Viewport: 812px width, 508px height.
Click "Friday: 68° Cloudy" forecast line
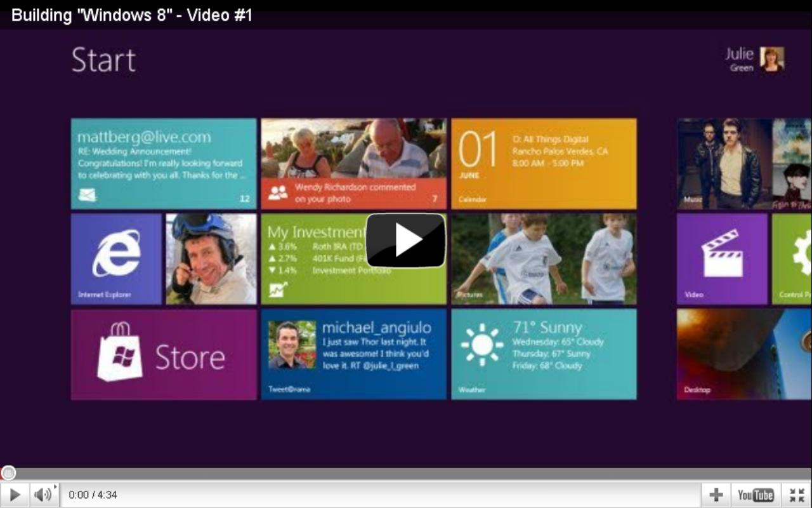(547, 366)
